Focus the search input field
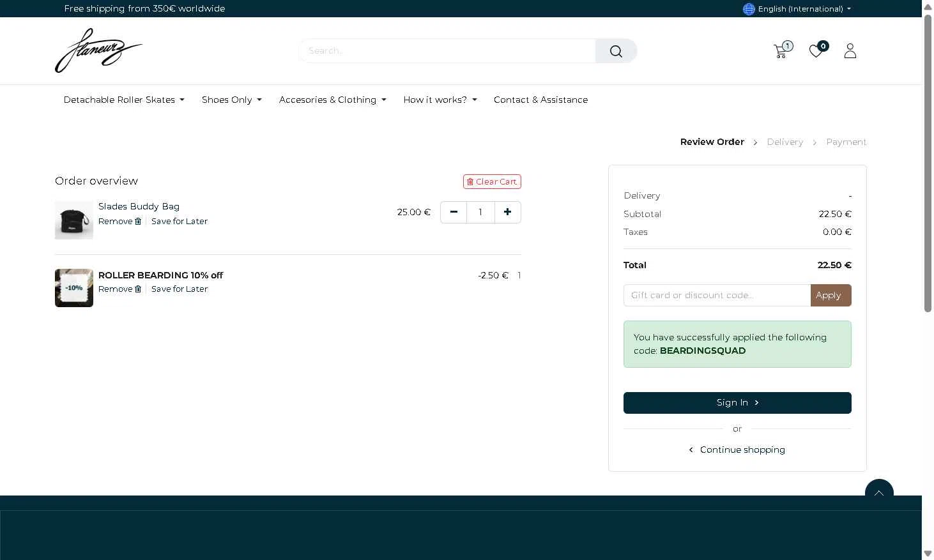The height and width of the screenshot is (560, 934). pyautogui.click(x=447, y=51)
